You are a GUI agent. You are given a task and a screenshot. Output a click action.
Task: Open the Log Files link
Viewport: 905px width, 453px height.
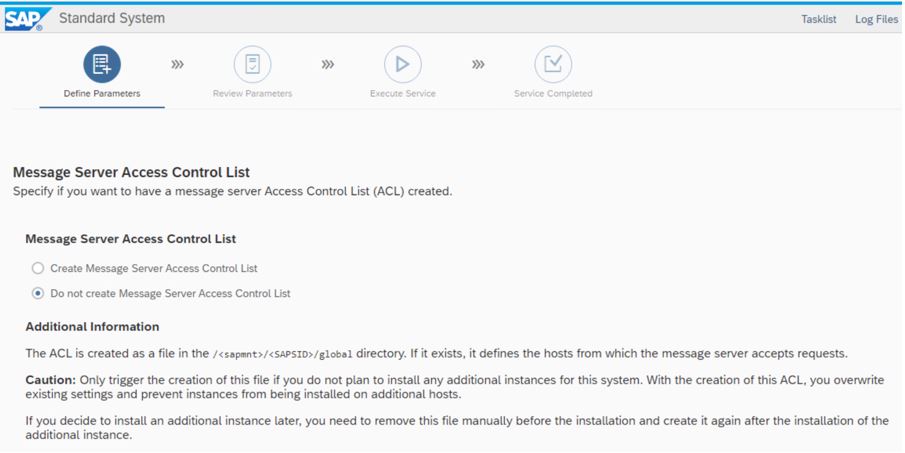point(876,19)
